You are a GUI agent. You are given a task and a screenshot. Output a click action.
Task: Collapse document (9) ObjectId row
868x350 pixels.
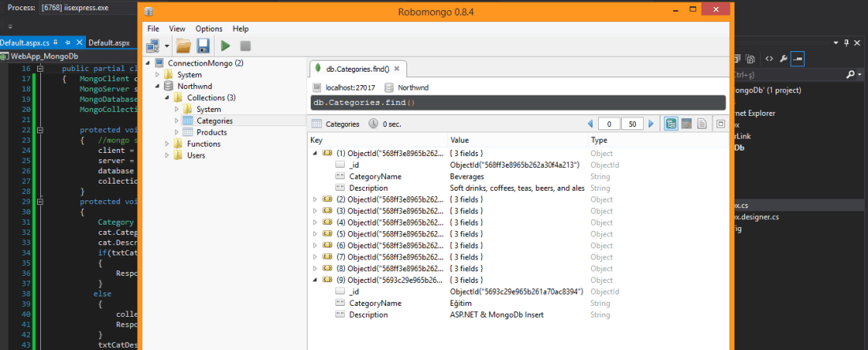click(x=316, y=280)
